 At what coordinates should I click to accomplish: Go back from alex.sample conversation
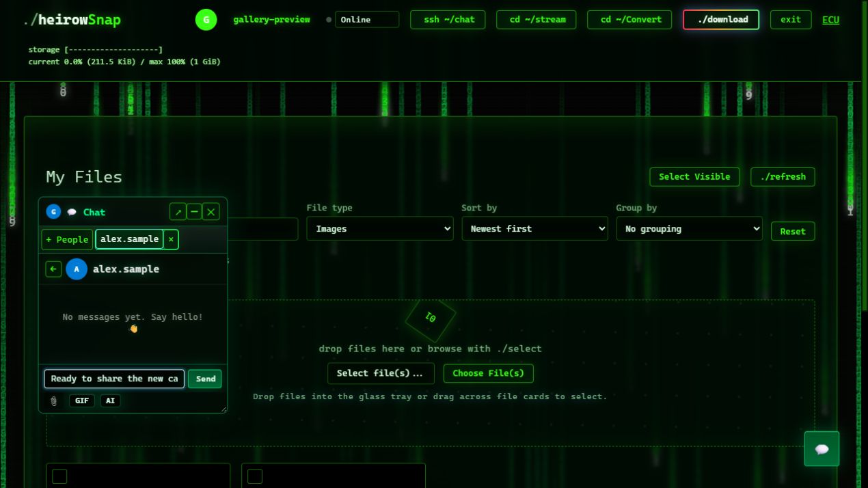coord(53,269)
